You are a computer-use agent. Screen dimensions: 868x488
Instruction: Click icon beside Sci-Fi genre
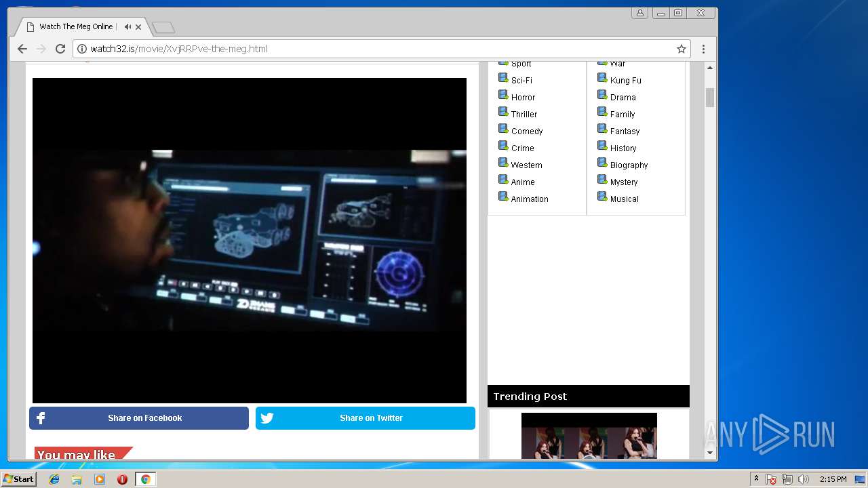point(503,78)
